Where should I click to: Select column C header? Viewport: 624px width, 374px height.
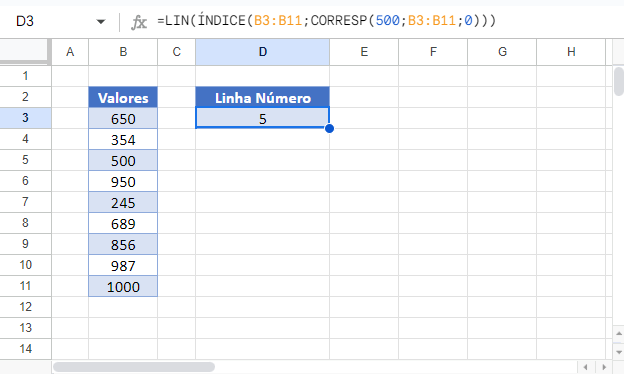click(x=176, y=52)
